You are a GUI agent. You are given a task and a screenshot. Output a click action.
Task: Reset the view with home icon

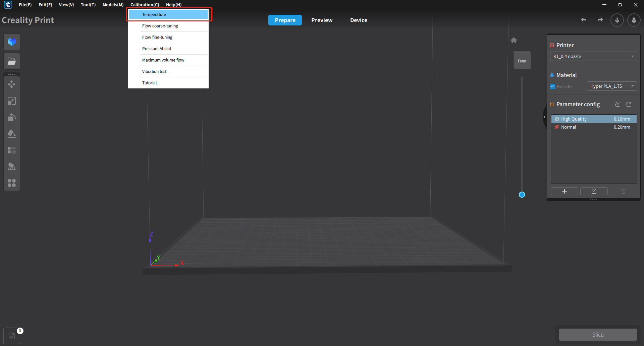coord(514,40)
